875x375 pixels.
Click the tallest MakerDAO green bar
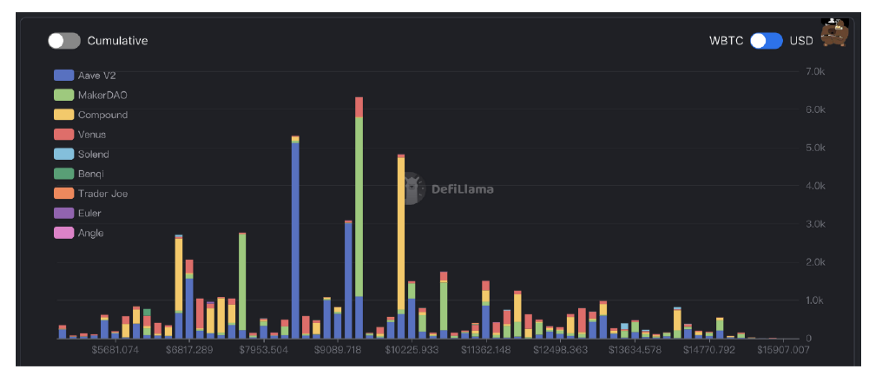(359, 206)
